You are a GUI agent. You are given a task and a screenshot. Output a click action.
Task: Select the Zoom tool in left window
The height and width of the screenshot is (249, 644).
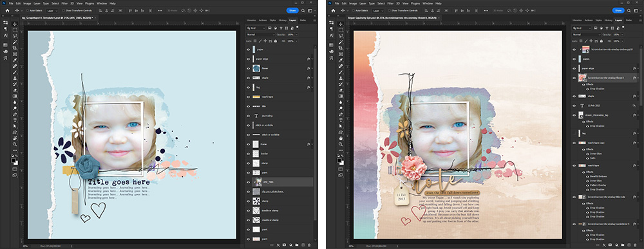(15, 144)
